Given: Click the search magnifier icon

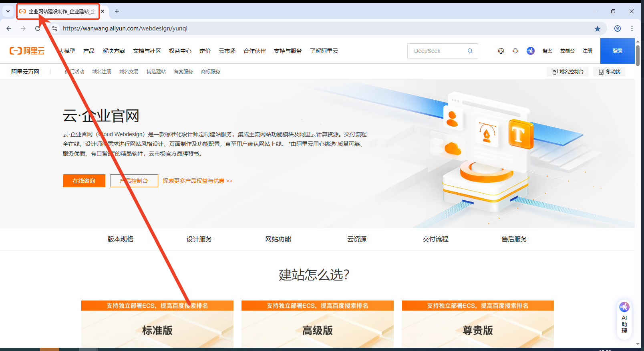Looking at the screenshot, I should pos(470,51).
